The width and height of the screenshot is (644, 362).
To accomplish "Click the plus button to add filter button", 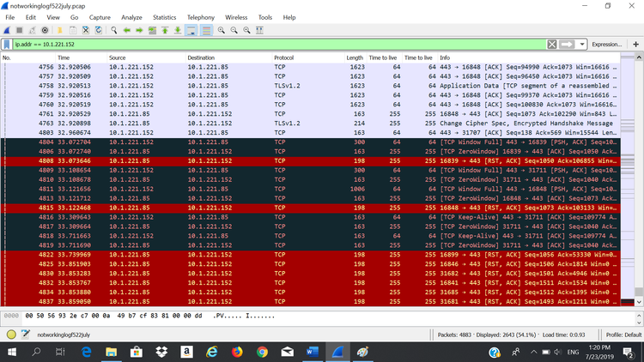I will coord(636,44).
